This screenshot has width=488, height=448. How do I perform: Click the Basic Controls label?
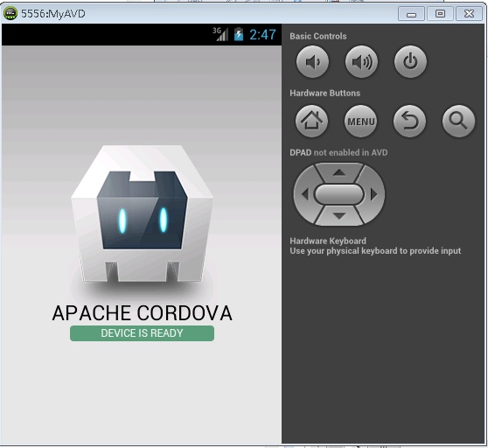[x=318, y=36]
